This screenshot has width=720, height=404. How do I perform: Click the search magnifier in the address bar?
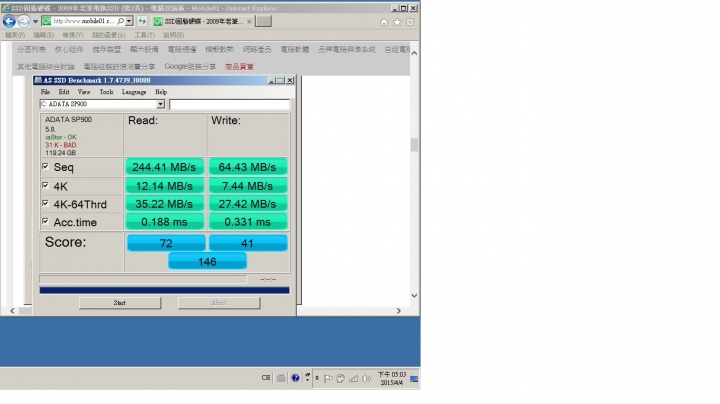(120, 21)
